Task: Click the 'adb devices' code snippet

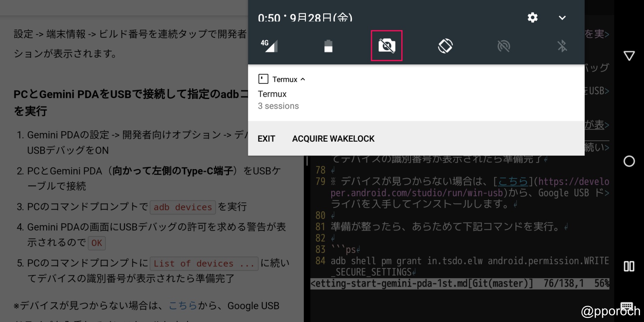Action: (x=183, y=207)
